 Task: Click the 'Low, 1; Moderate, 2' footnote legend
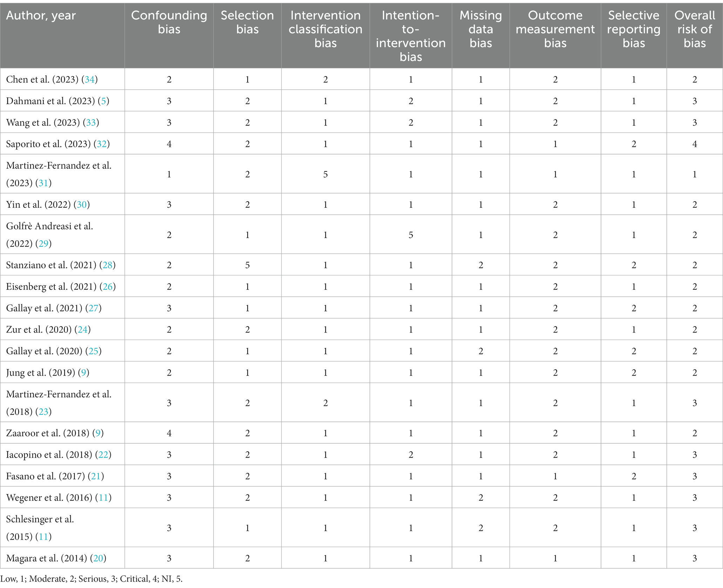91,579
